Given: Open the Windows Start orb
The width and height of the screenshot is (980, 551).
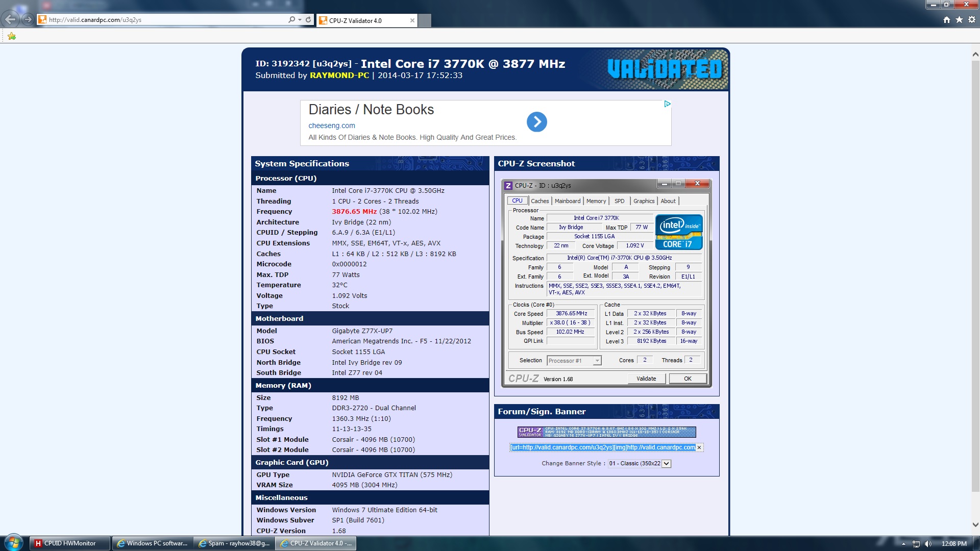Looking at the screenshot, I should tap(14, 543).
